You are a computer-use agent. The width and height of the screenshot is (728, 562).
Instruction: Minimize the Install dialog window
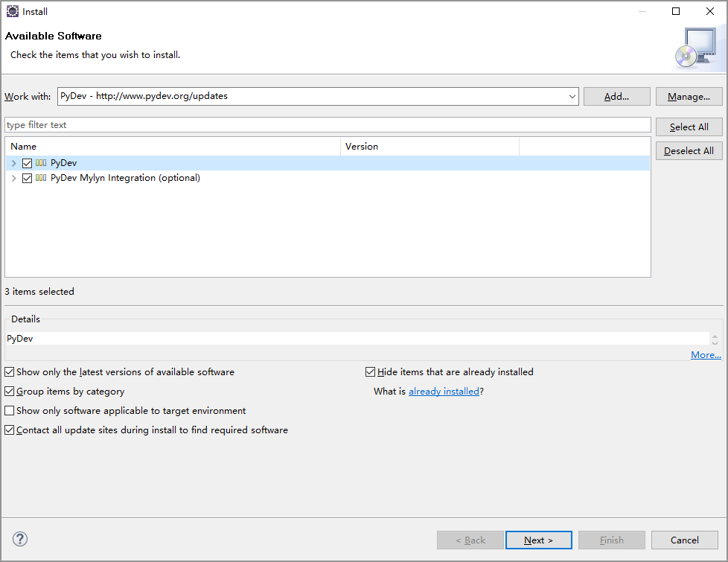pyautogui.click(x=642, y=11)
